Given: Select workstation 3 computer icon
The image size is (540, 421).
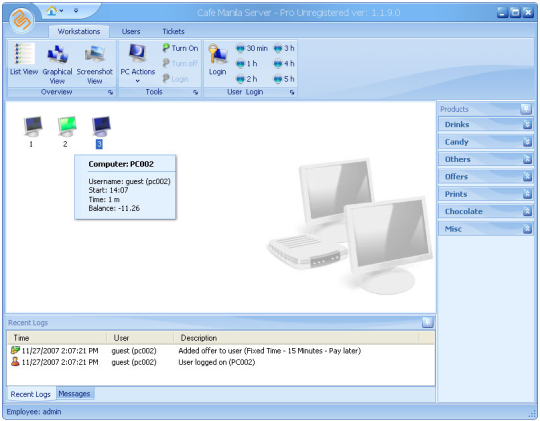Looking at the screenshot, I should tap(100, 126).
